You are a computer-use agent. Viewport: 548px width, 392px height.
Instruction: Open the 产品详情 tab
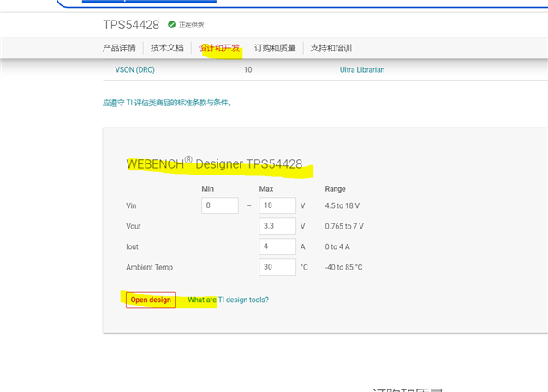[119, 48]
